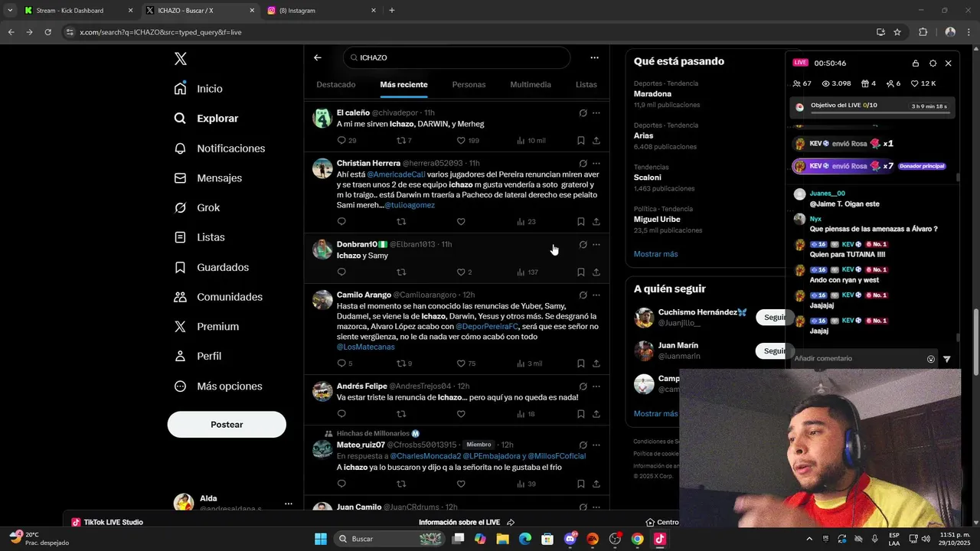The image size is (980, 551).
Task: Open @LosMatecanas mention link
Action: point(366,347)
